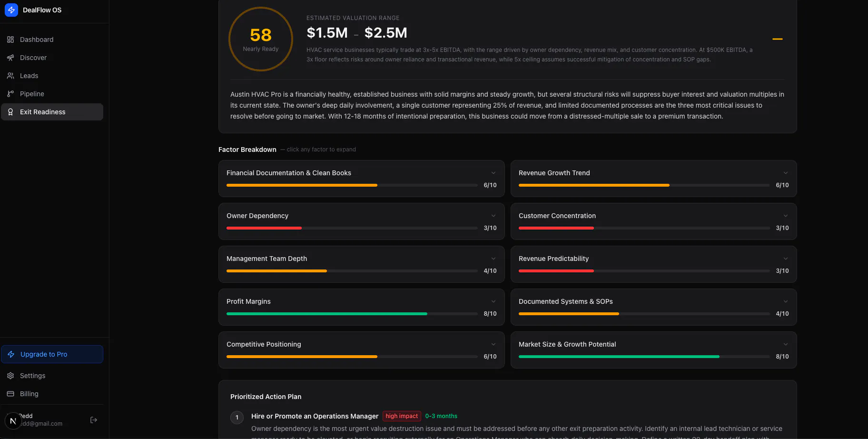Click the Revenue Predictability 3/10 score
The width and height of the screenshot is (868, 439).
pyautogui.click(x=782, y=271)
